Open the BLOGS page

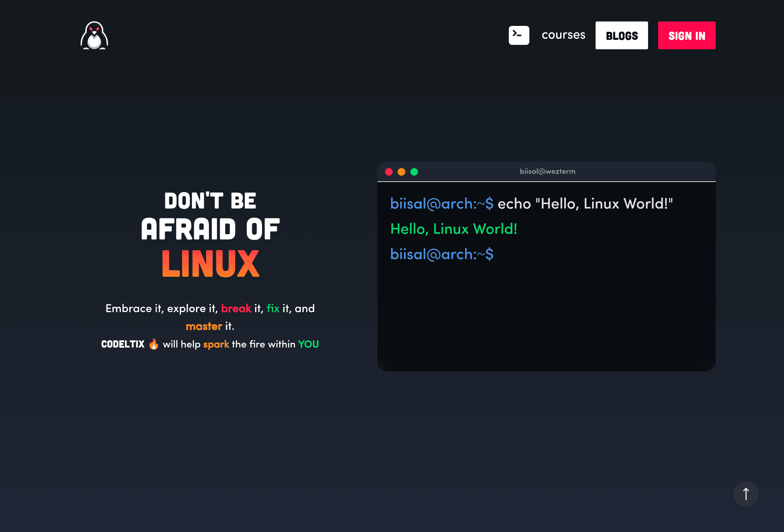(x=622, y=35)
